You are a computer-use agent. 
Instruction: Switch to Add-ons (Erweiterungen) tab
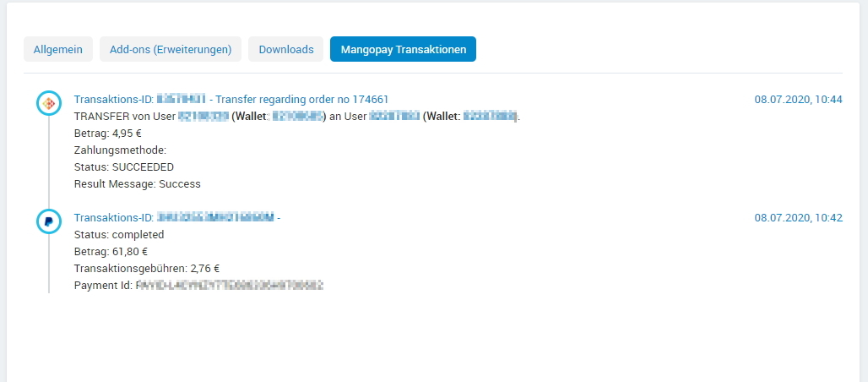pyautogui.click(x=171, y=49)
